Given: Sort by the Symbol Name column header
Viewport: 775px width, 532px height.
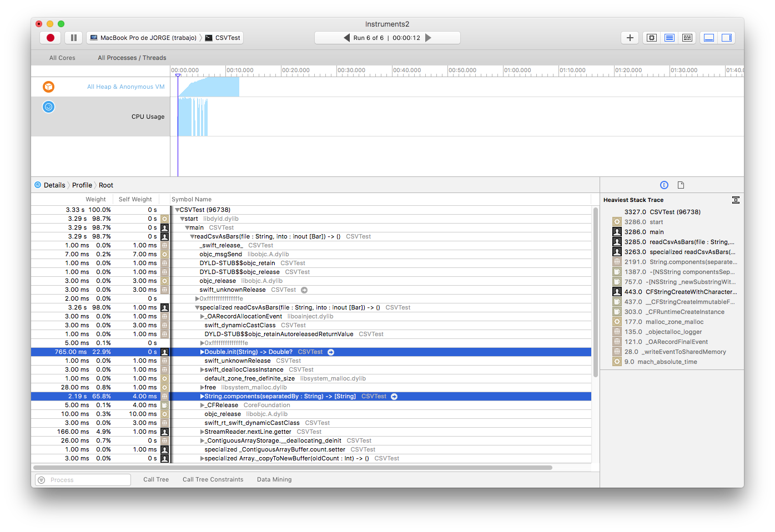Looking at the screenshot, I should [x=192, y=199].
